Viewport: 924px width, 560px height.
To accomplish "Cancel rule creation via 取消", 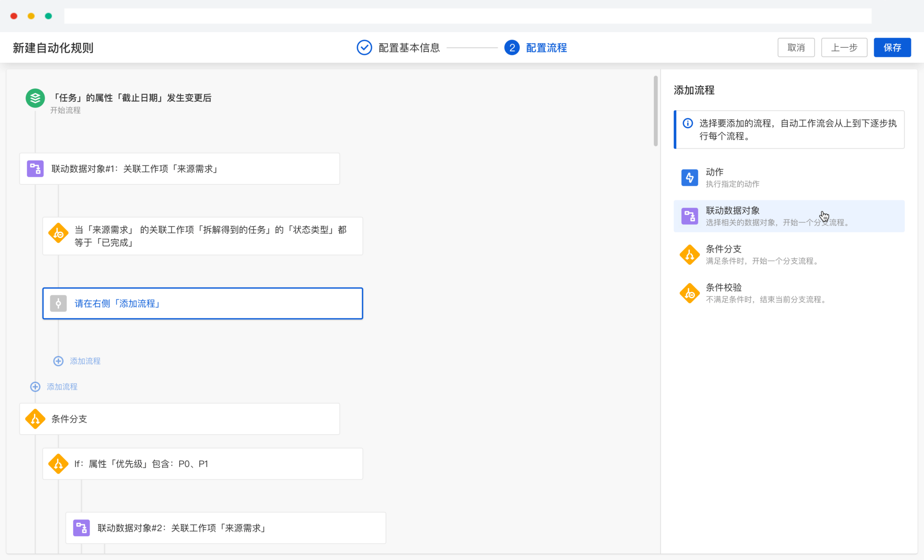I will click(796, 47).
